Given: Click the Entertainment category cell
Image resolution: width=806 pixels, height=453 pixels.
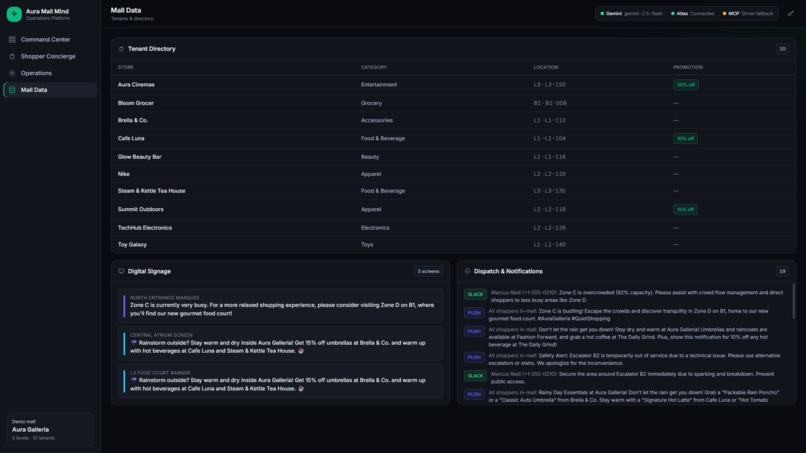Looking at the screenshot, I should coord(379,85).
